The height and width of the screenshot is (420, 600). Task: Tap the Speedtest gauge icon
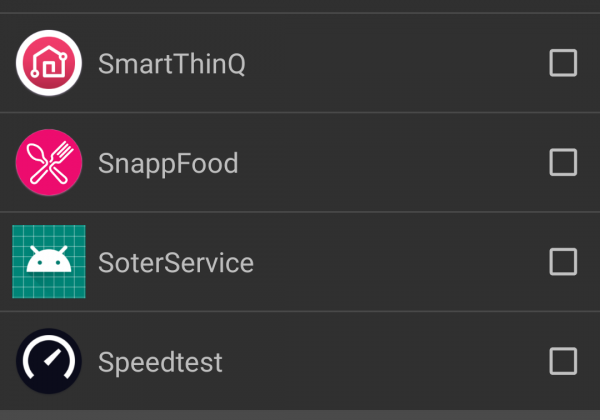coord(49,361)
